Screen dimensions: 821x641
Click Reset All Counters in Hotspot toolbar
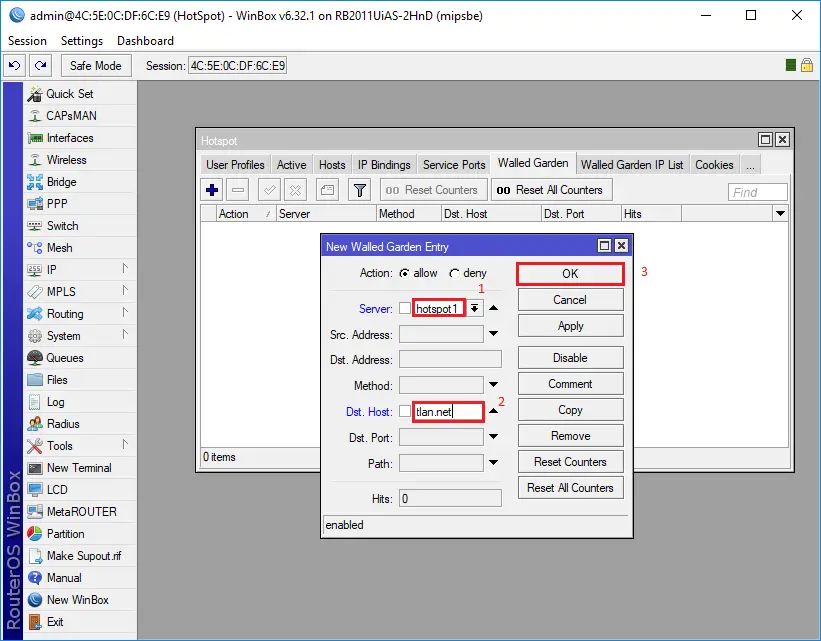tap(552, 190)
